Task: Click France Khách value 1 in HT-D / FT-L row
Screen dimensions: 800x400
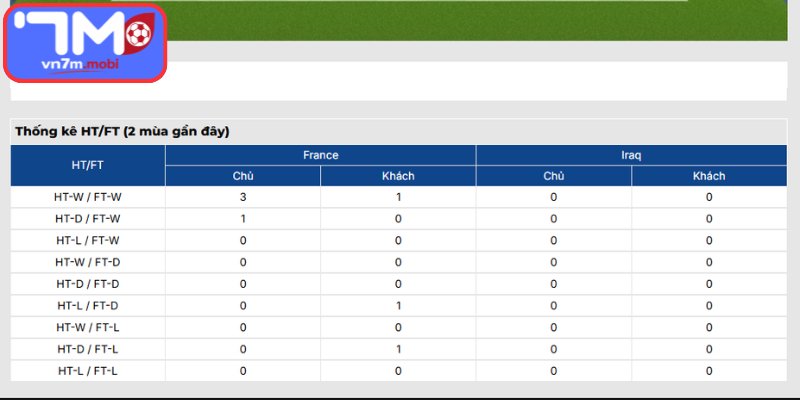Action: point(398,349)
